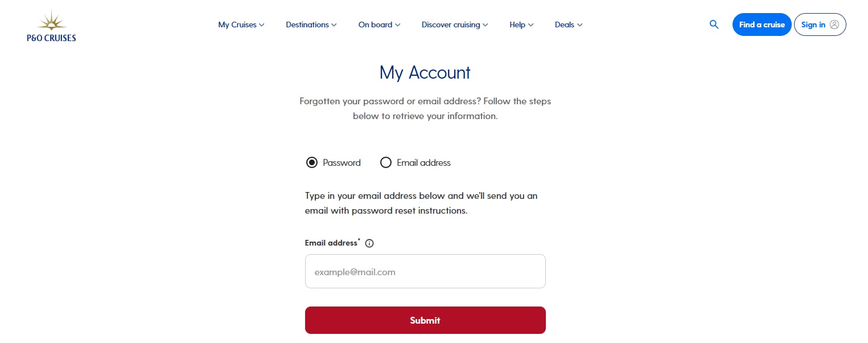Viewport: 868px width, 343px height.
Task: Expand the Destinations menu chevron
Action: tap(334, 24)
